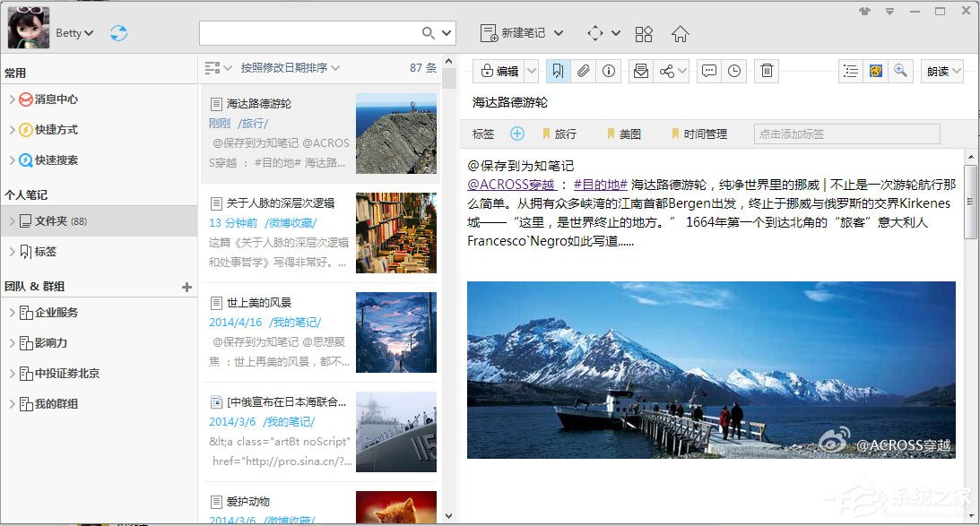
Task: Go to home page using the house icon
Action: 680,33
